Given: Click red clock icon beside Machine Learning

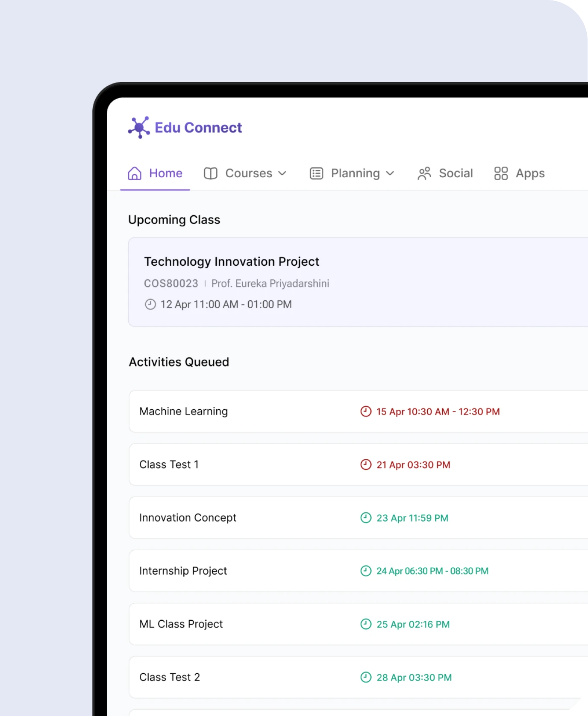Looking at the screenshot, I should (366, 411).
